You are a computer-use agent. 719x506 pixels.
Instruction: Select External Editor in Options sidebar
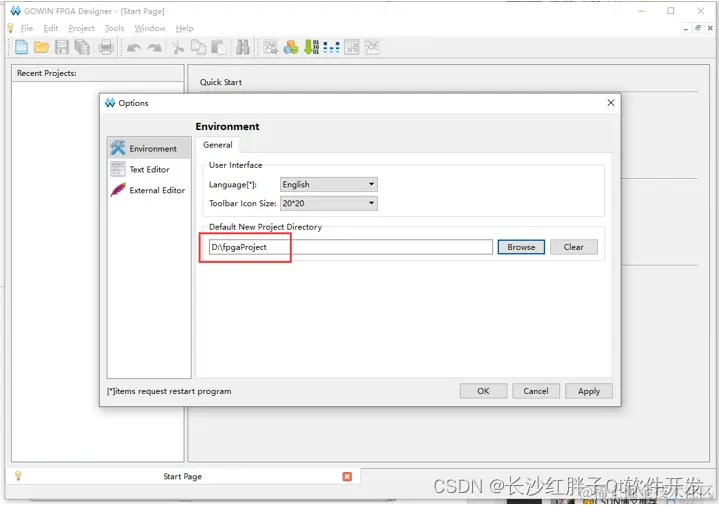[149, 190]
